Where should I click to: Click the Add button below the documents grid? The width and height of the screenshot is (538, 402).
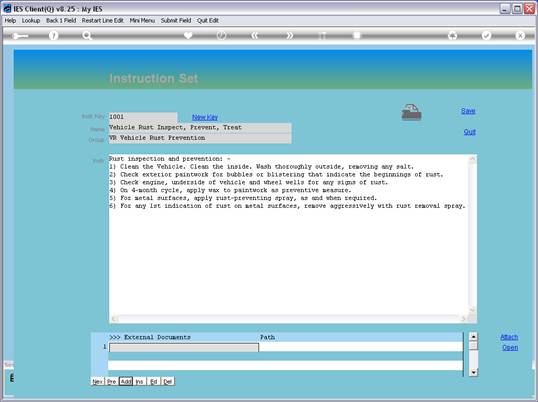coord(126,381)
